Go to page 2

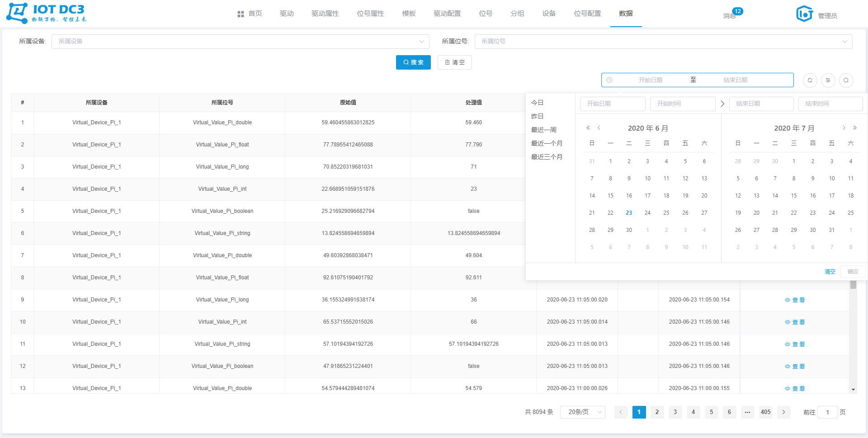tap(657, 412)
